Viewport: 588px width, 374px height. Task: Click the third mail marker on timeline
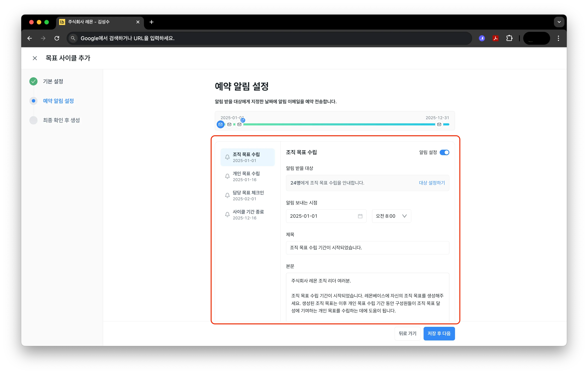pos(239,124)
